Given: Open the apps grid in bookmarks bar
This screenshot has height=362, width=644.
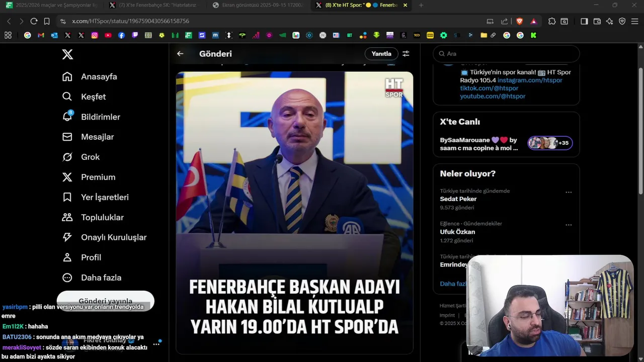Looking at the screenshot, I should point(8,35).
